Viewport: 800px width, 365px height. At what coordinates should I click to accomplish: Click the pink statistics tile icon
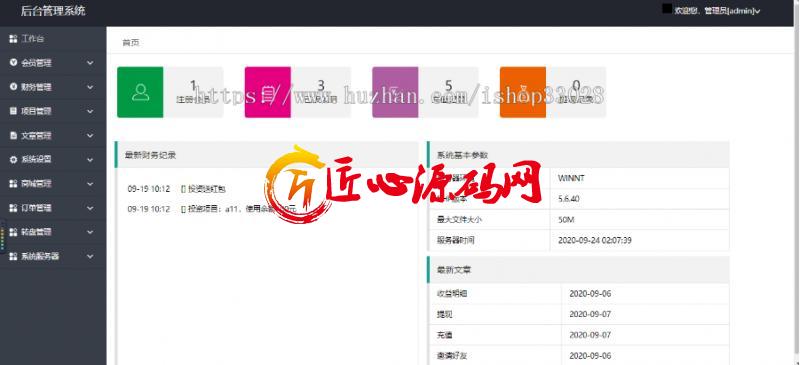coord(268,92)
